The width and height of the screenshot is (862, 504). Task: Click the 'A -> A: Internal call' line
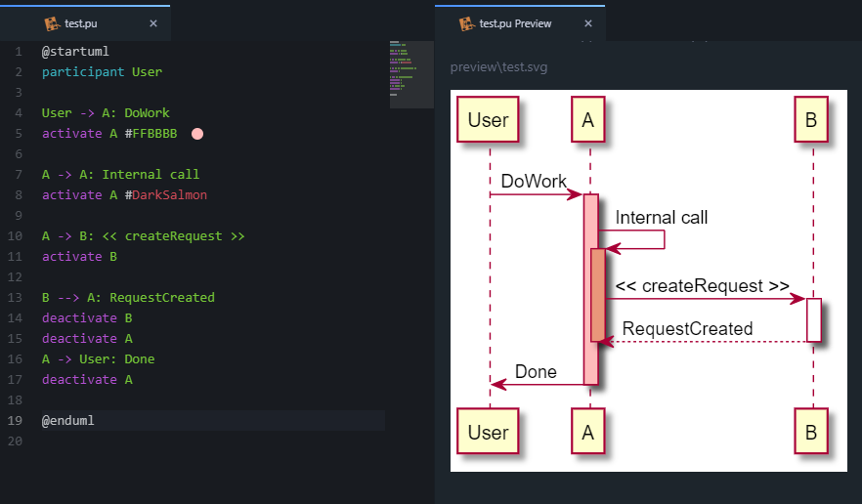pos(120,174)
